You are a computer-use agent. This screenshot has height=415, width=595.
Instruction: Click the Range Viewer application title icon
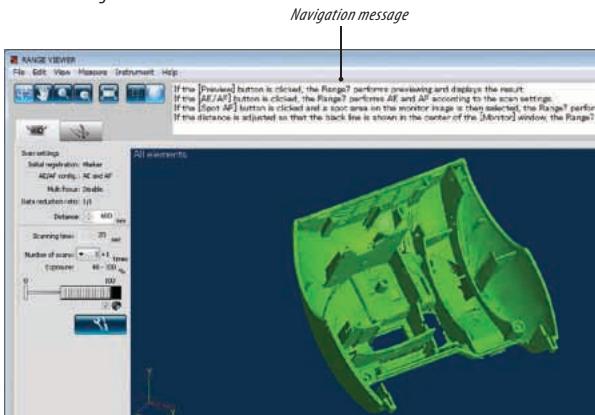pyautogui.click(x=14, y=60)
